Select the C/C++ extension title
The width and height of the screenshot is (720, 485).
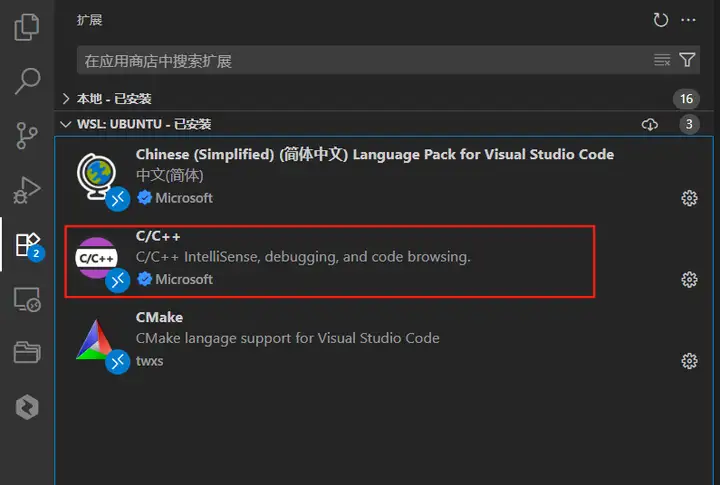(158, 236)
